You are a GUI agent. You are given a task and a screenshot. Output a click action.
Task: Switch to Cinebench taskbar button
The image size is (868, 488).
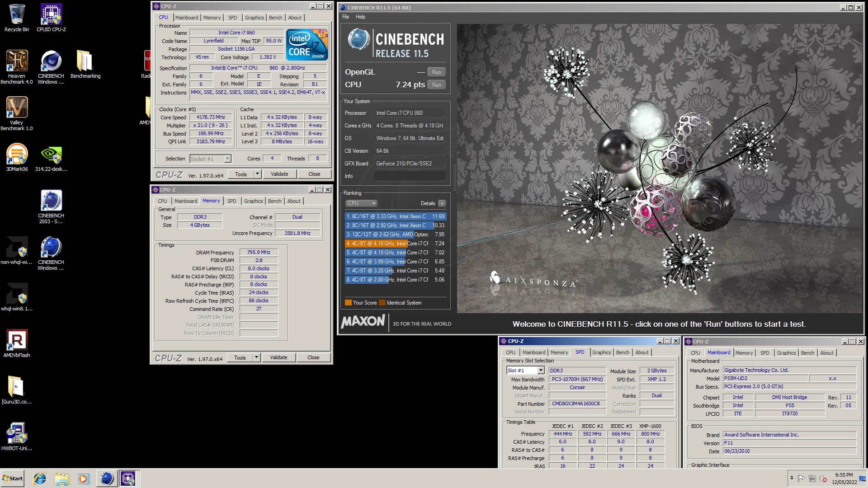pos(107,479)
